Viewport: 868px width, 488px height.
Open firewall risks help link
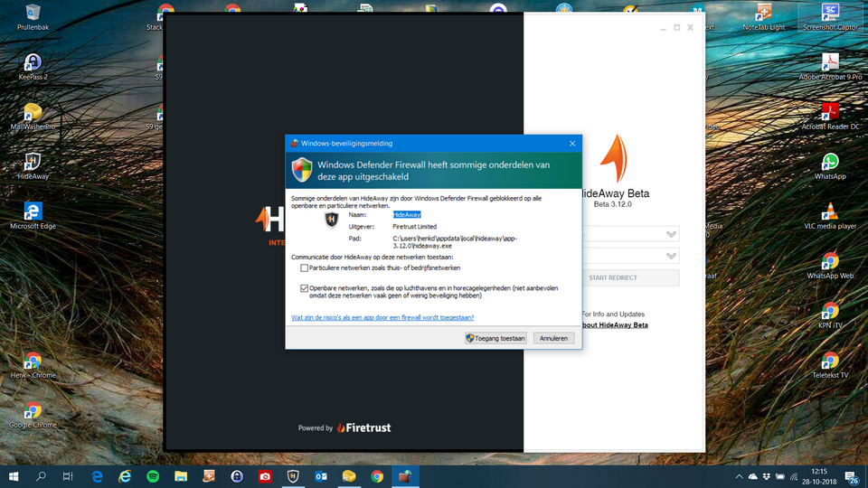(x=382, y=317)
